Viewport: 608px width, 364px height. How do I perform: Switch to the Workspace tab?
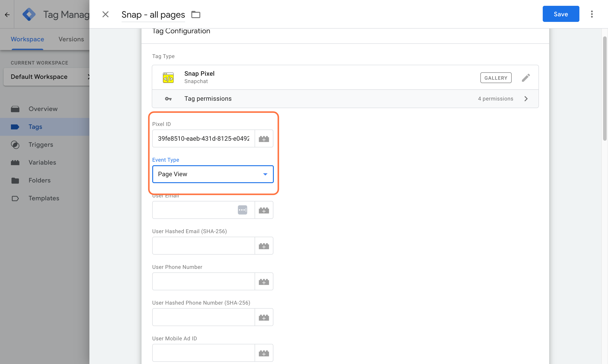[27, 39]
